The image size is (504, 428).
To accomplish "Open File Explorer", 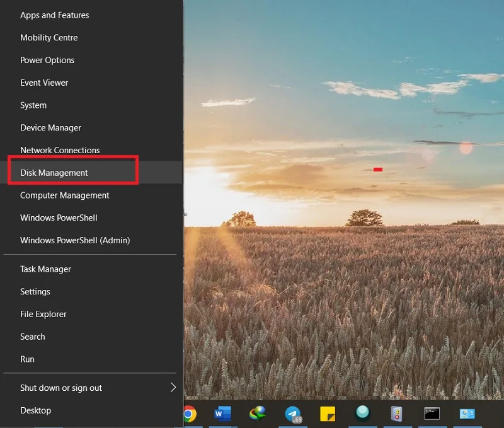I will coord(91,314).
